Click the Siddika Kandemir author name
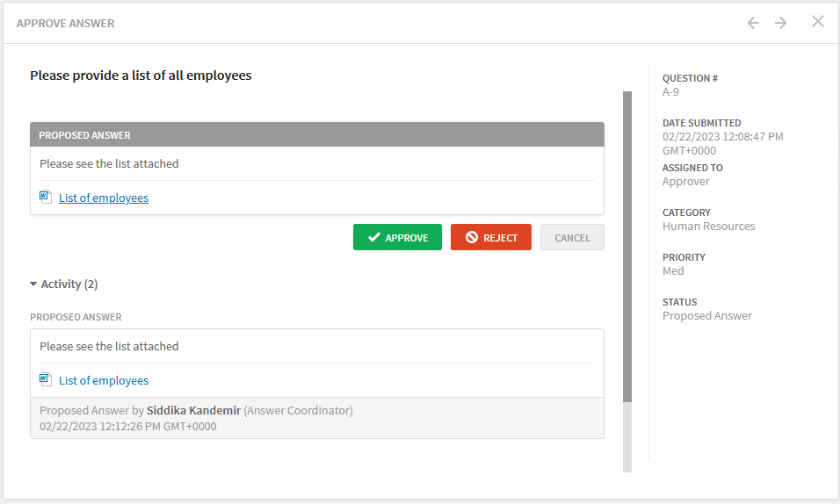Screen dimensions: 840x504 click(193, 410)
